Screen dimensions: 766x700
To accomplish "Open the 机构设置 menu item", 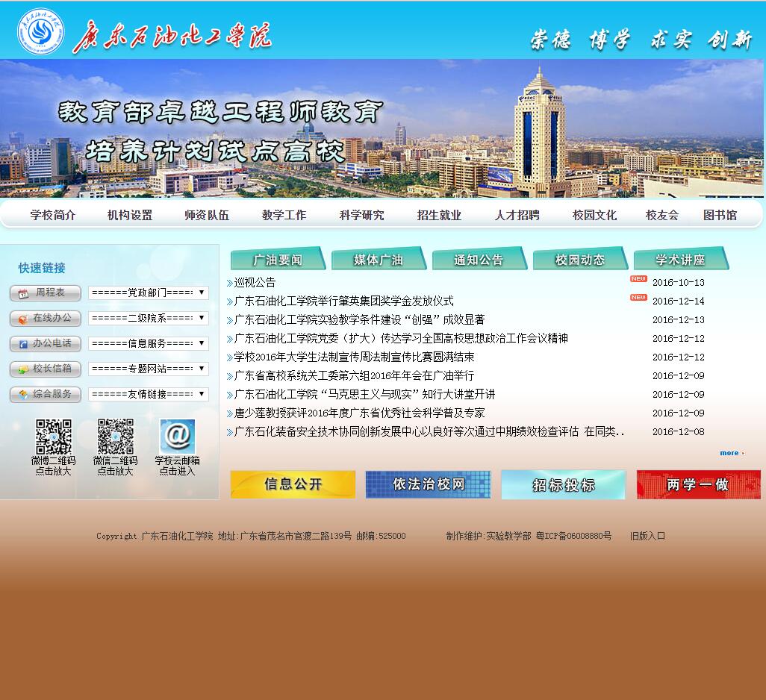I will pyautogui.click(x=130, y=215).
